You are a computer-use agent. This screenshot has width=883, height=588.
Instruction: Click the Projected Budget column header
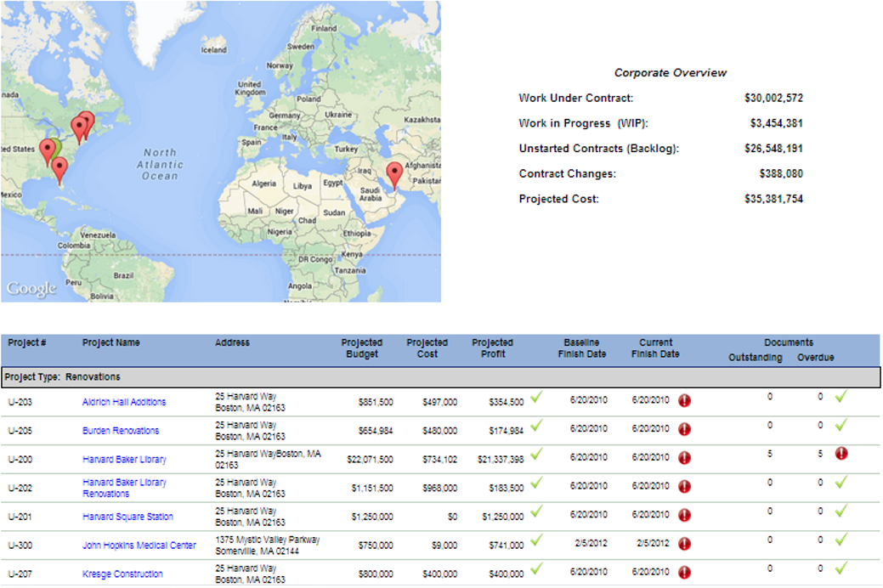coord(362,348)
